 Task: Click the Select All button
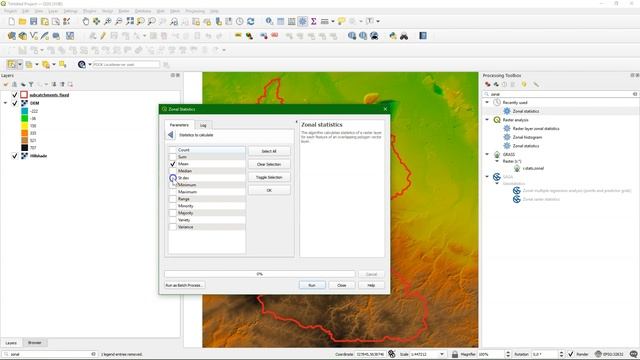269,151
